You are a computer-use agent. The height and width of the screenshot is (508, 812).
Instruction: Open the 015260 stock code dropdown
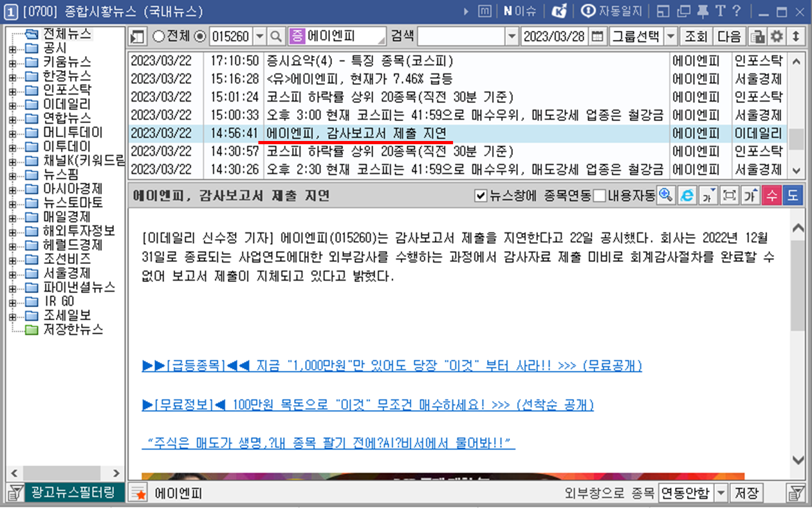(x=260, y=36)
